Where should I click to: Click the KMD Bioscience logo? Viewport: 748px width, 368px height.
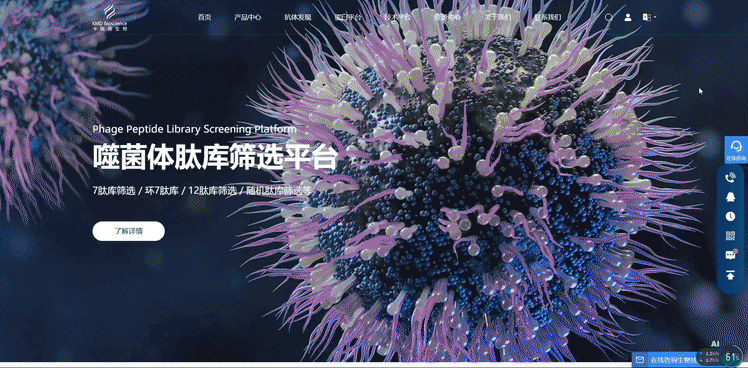click(x=110, y=18)
